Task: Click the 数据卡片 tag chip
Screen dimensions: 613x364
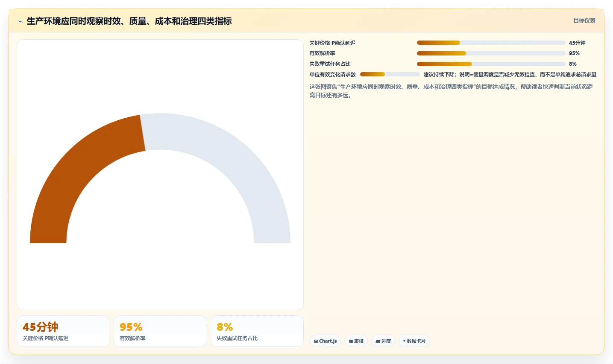Action: (414, 341)
